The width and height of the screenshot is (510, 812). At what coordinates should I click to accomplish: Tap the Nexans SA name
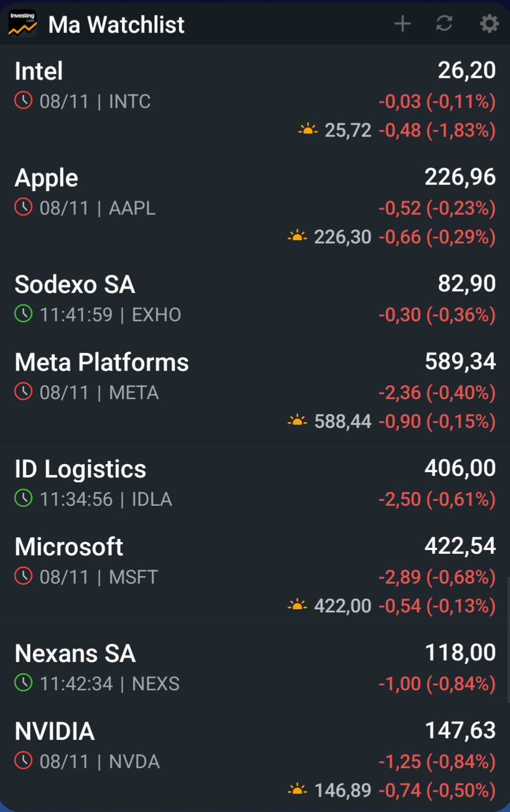75,654
